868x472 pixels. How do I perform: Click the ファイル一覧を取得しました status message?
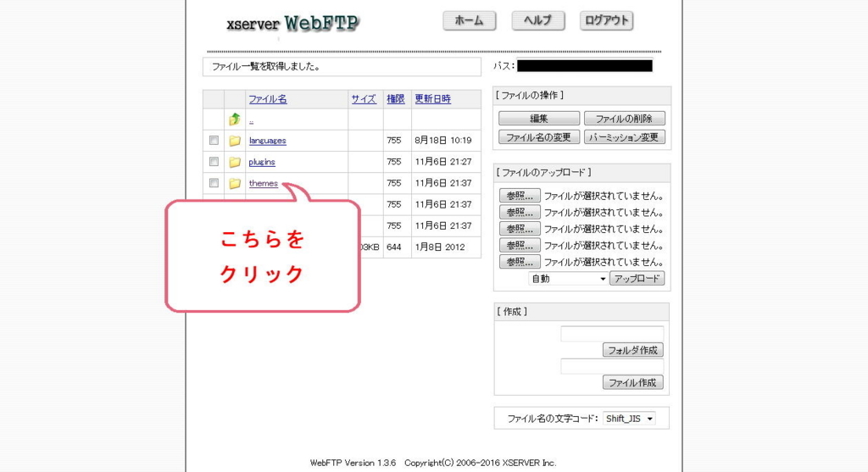pyautogui.click(x=265, y=67)
